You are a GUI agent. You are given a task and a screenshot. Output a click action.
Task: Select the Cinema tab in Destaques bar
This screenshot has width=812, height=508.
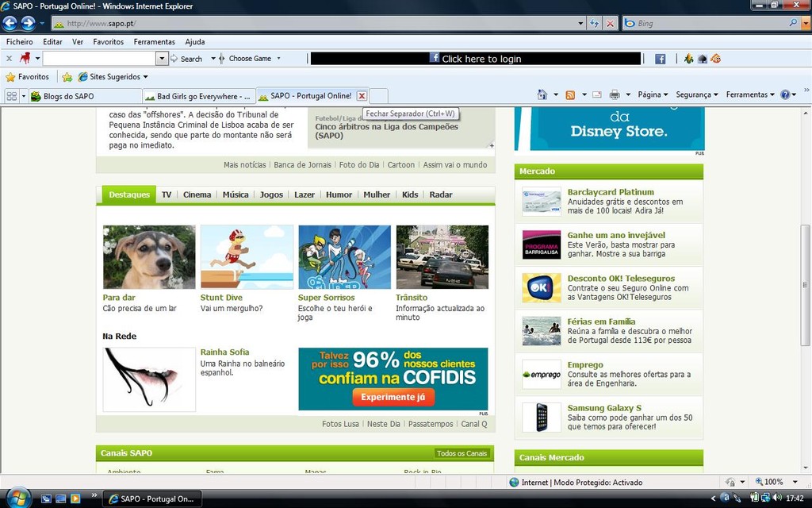[x=197, y=195]
